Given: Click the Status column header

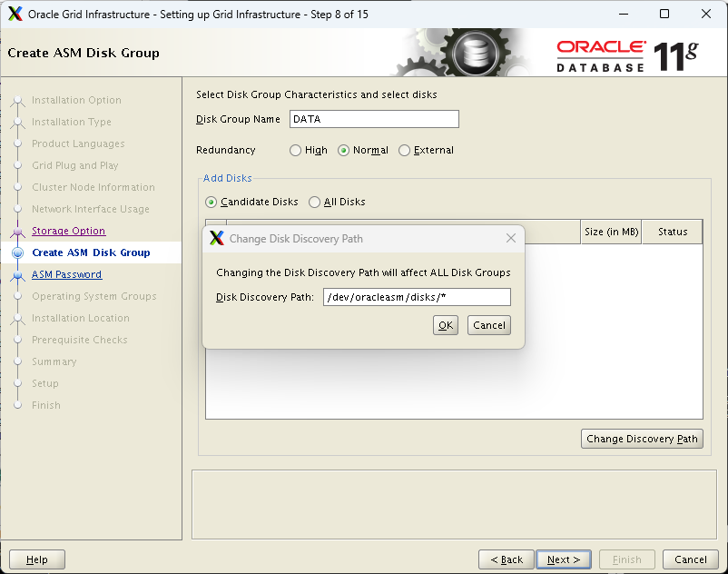Looking at the screenshot, I should [673, 232].
